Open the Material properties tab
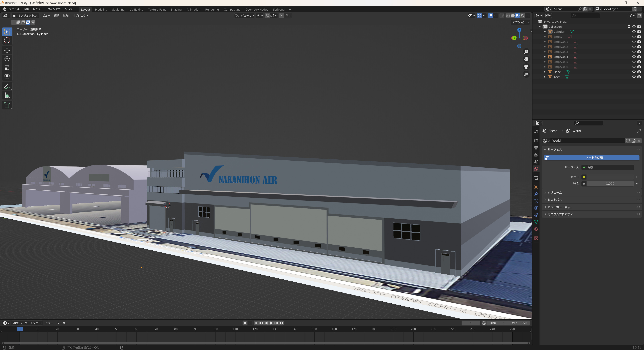 click(x=536, y=229)
